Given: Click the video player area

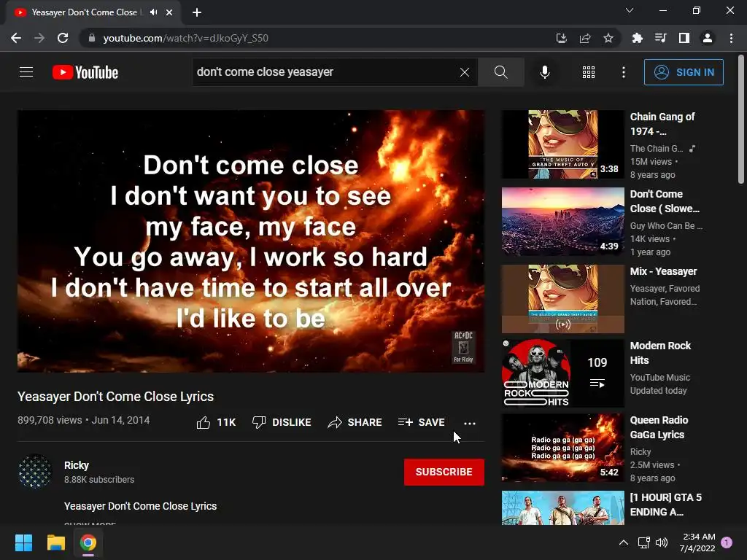Looking at the screenshot, I should (x=251, y=241).
